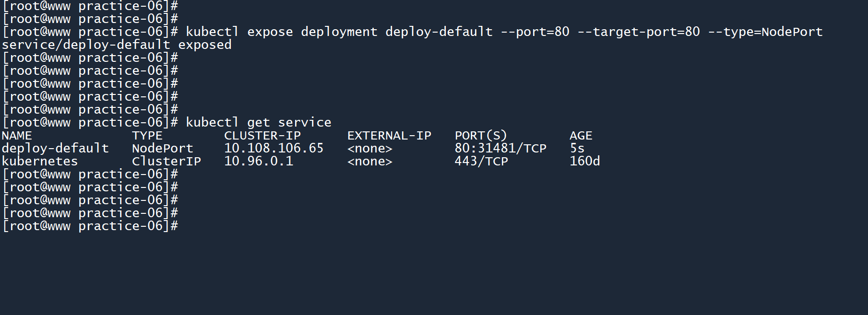Click the 443/TCP port value

[481, 162]
